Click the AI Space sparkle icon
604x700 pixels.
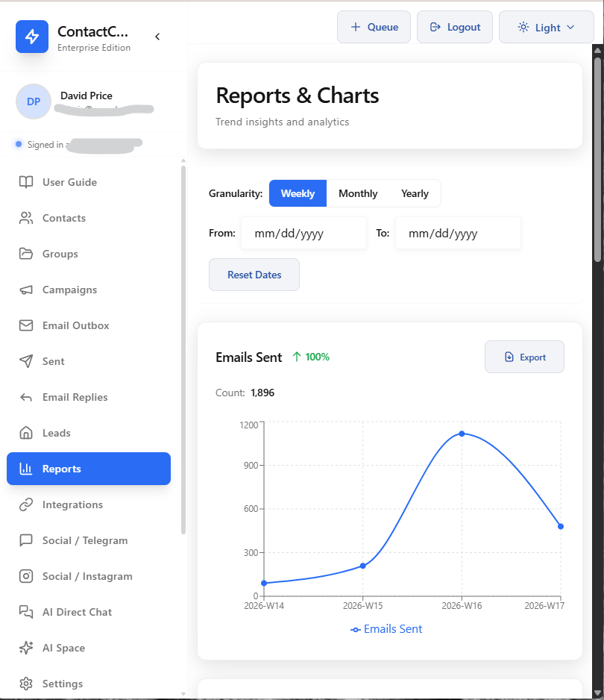coord(26,648)
